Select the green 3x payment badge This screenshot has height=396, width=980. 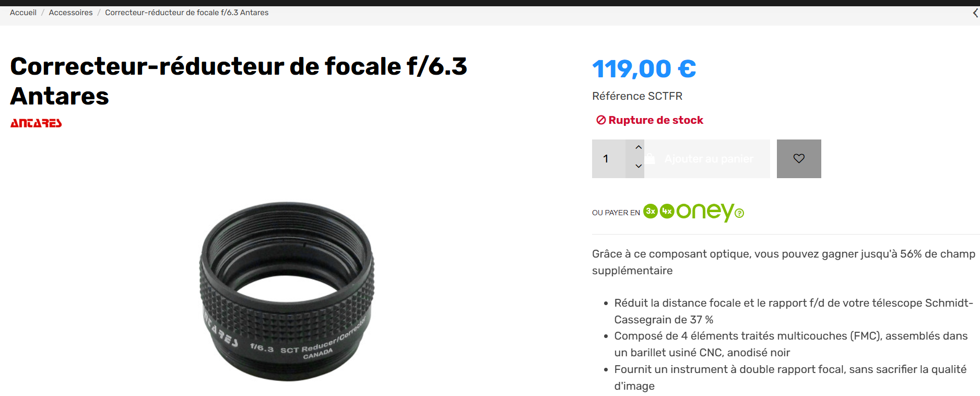click(651, 211)
